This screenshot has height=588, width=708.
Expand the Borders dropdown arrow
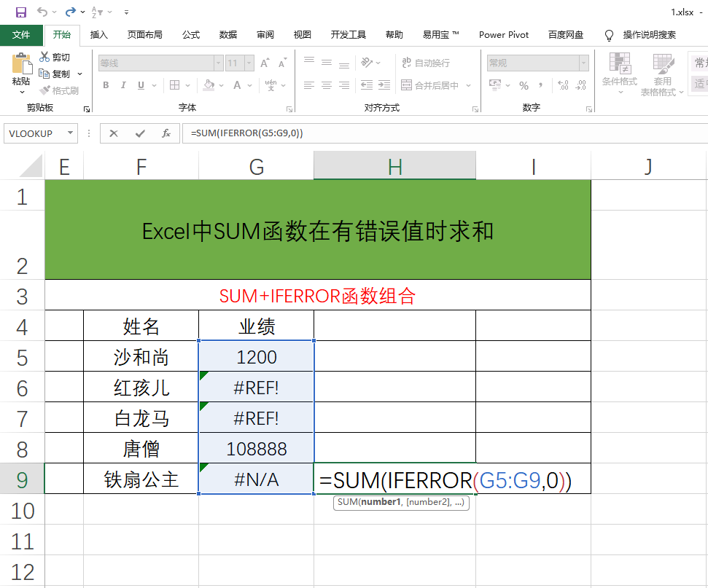188,85
